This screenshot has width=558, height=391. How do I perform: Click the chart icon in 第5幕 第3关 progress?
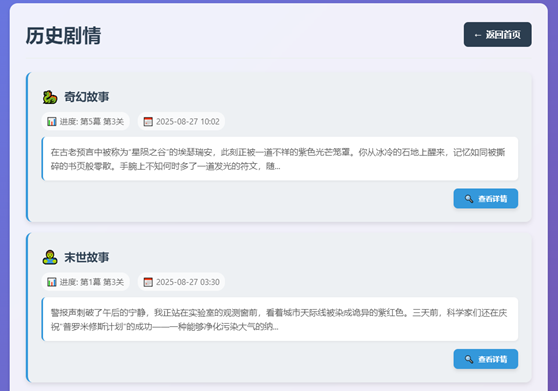tap(52, 122)
